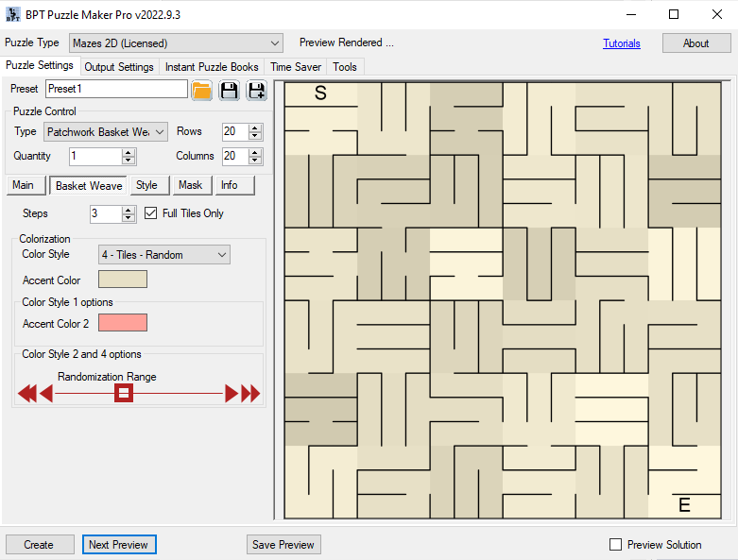
Task: Enable the Preview Solution checkbox
Action: (x=616, y=545)
